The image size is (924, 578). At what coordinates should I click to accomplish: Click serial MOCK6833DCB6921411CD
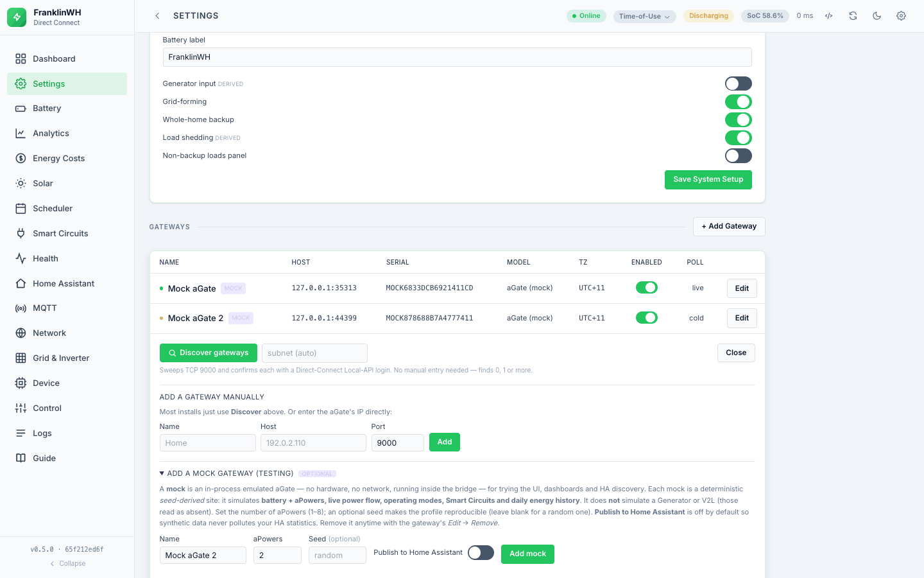(x=429, y=288)
